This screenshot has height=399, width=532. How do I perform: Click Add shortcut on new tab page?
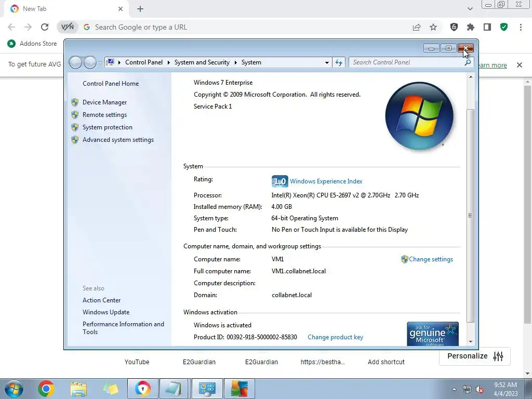pos(386,362)
